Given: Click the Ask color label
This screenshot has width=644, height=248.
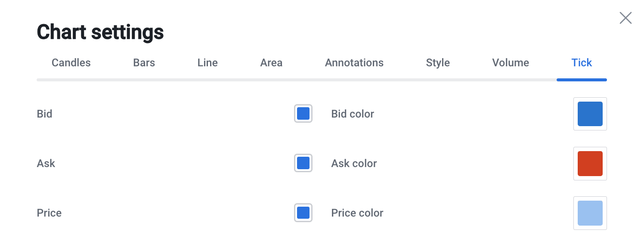Looking at the screenshot, I should coord(354,164).
